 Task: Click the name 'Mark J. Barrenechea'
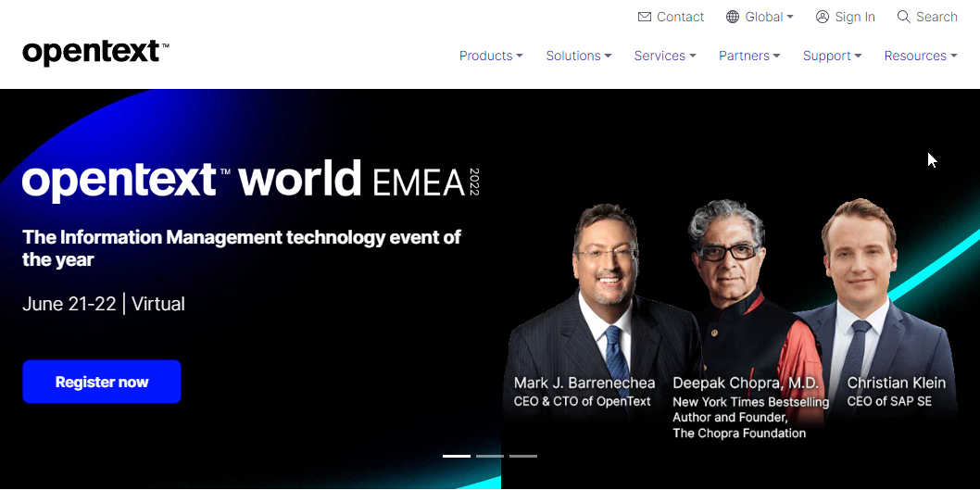point(584,383)
